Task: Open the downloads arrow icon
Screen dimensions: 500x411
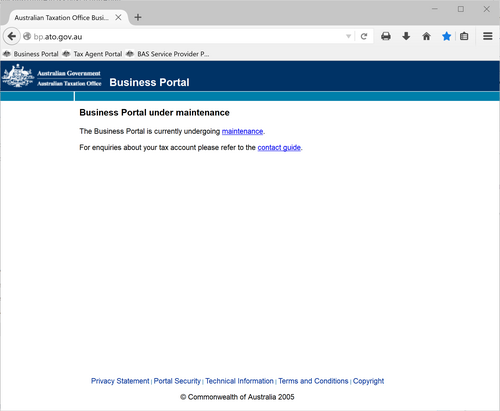Action: (x=406, y=36)
